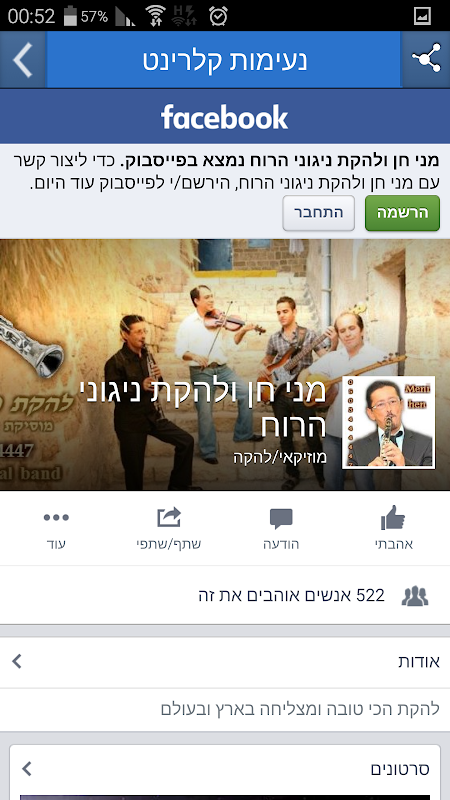Open the הודעה message bubble icon
This screenshot has width=450, height=800.
tap(281, 519)
